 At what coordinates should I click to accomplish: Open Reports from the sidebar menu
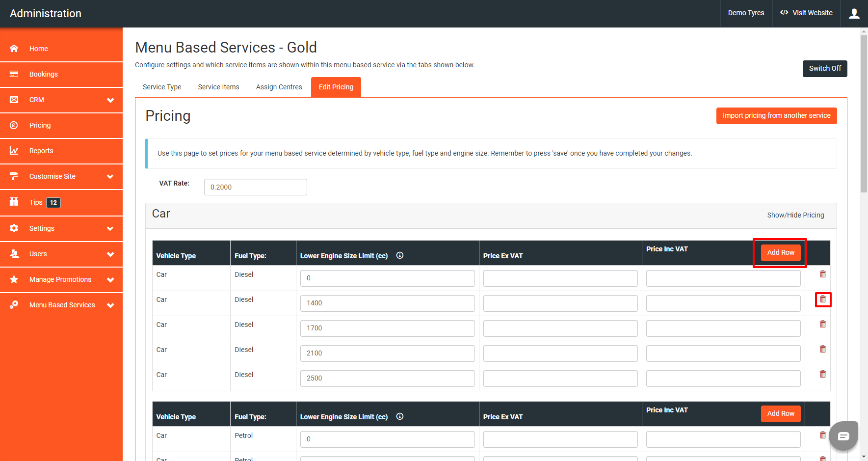61,151
